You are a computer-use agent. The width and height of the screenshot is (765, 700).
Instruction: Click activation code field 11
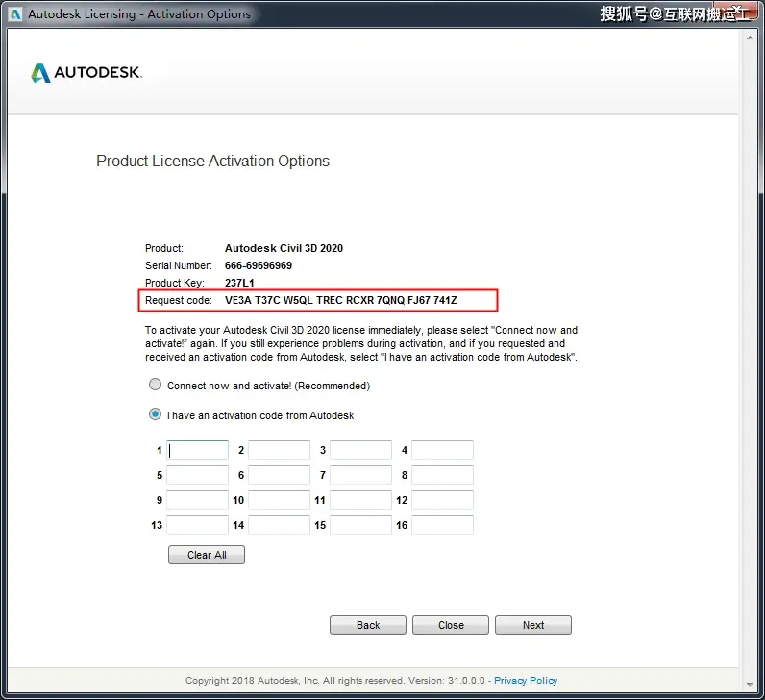[360, 500]
